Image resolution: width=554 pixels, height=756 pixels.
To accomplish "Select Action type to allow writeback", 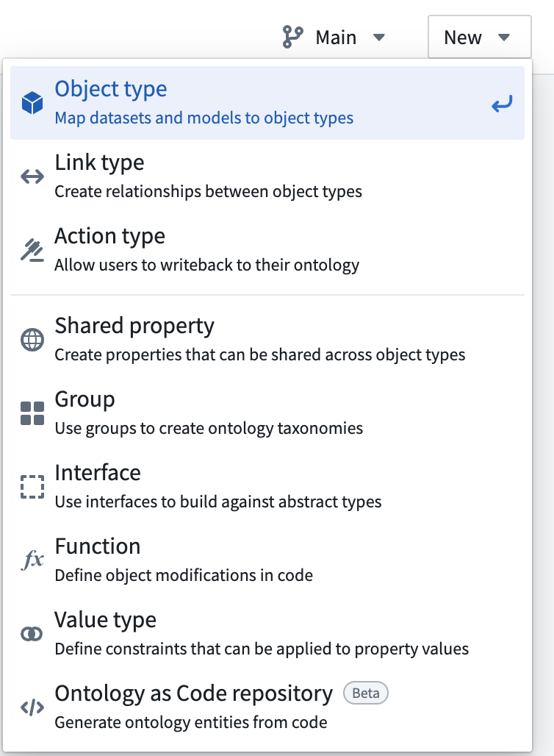I will (x=267, y=250).
